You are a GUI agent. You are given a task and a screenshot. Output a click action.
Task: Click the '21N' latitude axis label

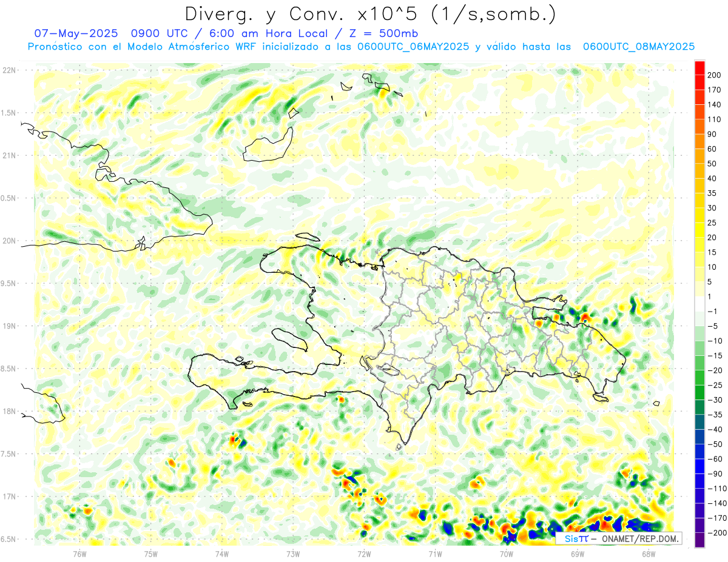[8, 156]
